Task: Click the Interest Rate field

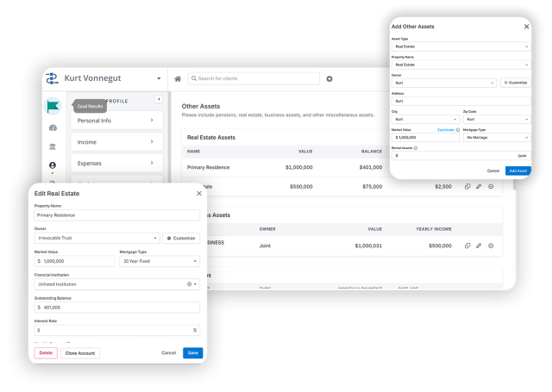Action: (117, 330)
